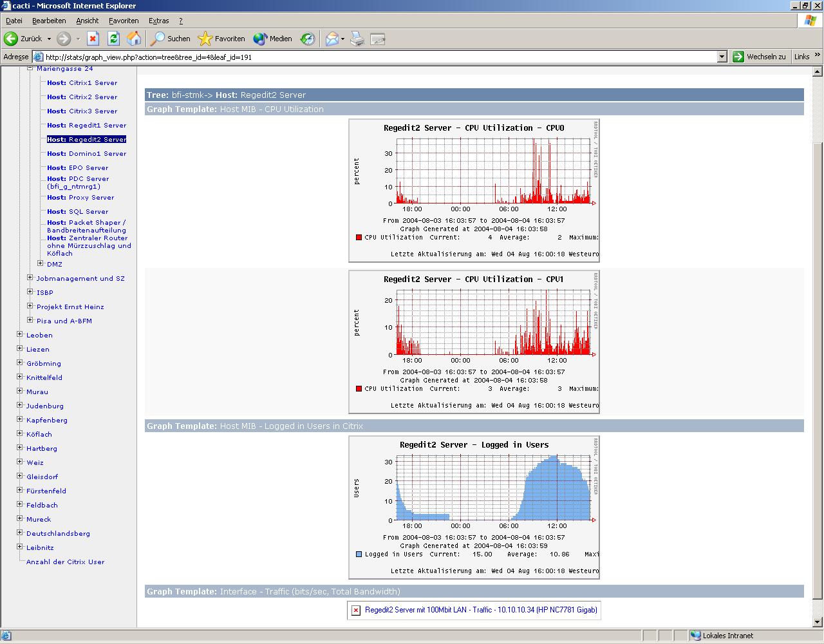Open the Datei menu
The height and width of the screenshot is (644, 824).
pyautogui.click(x=14, y=21)
